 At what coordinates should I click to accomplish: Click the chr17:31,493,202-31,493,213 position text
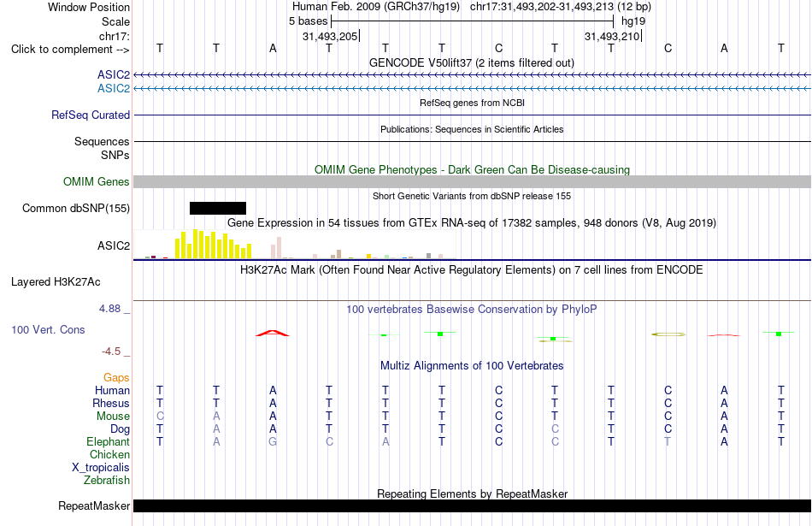click(x=542, y=7)
